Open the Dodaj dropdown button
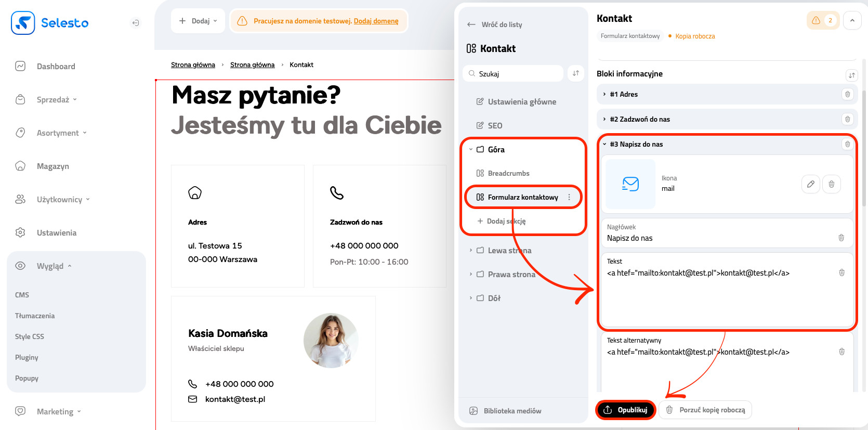The image size is (868, 430). (198, 21)
